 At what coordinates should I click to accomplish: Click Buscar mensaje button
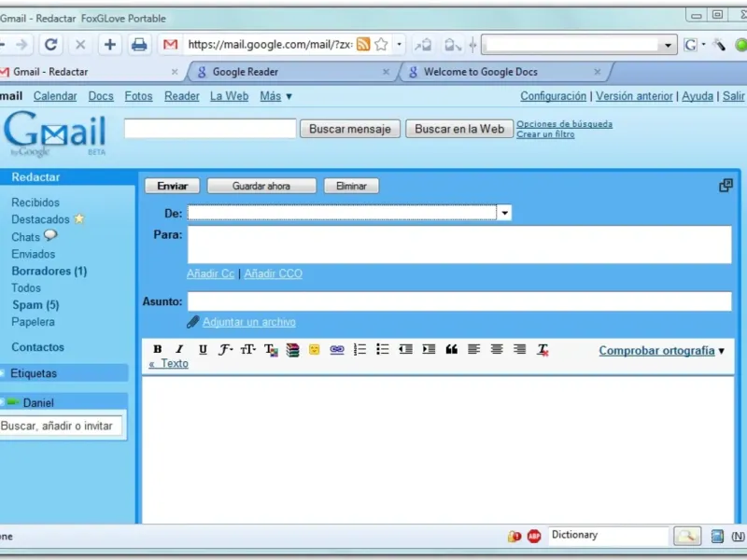(350, 129)
